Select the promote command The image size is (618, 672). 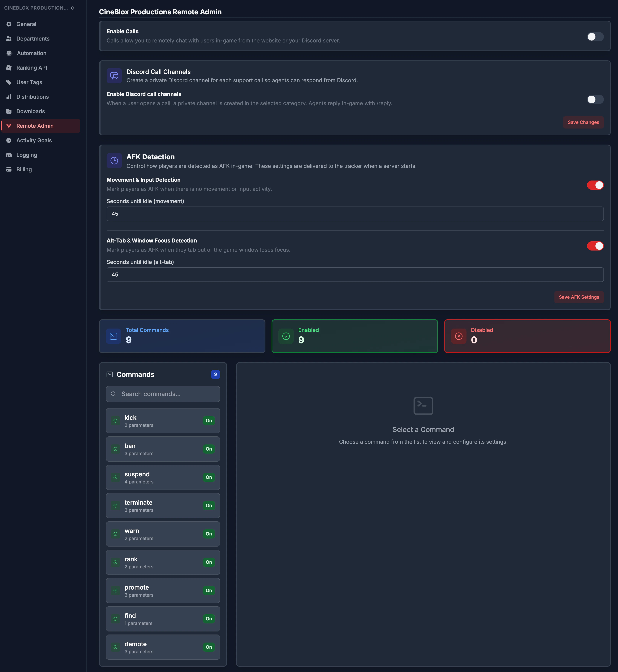click(x=163, y=591)
